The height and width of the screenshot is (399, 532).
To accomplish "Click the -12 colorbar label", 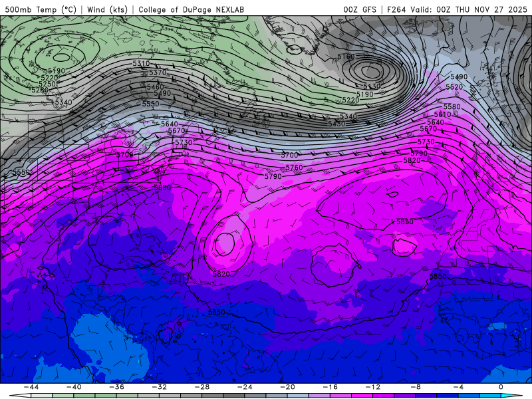I will pyautogui.click(x=373, y=387).
